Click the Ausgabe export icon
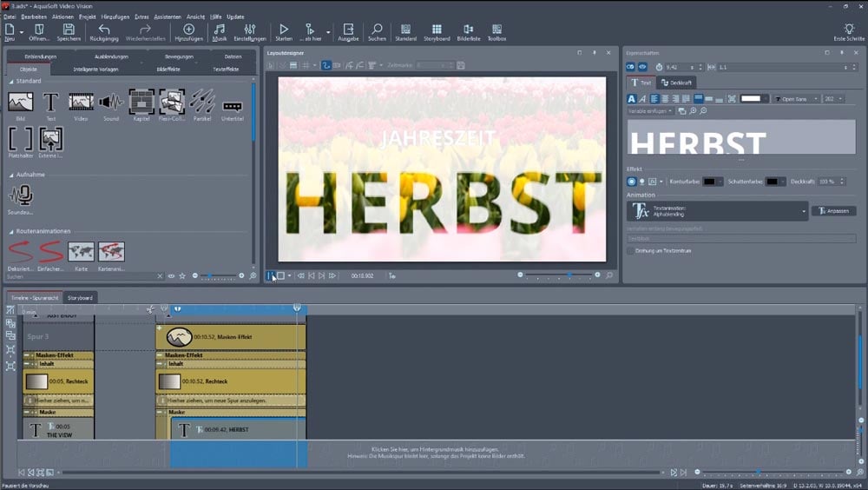The height and width of the screenshot is (490, 868). coord(348,32)
